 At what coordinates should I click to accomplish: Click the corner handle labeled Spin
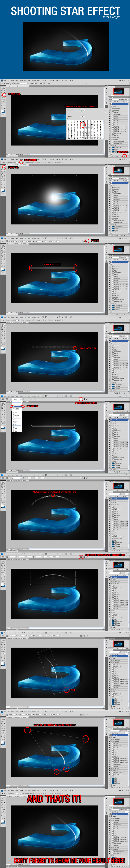66,690
